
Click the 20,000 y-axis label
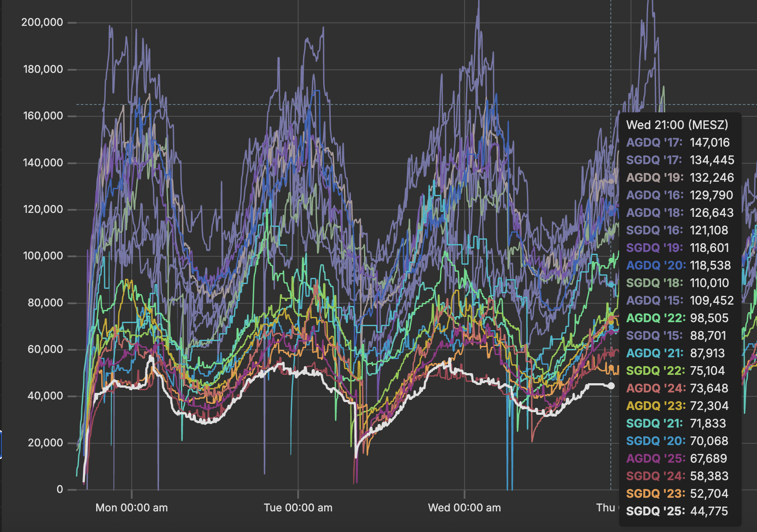(46, 443)
